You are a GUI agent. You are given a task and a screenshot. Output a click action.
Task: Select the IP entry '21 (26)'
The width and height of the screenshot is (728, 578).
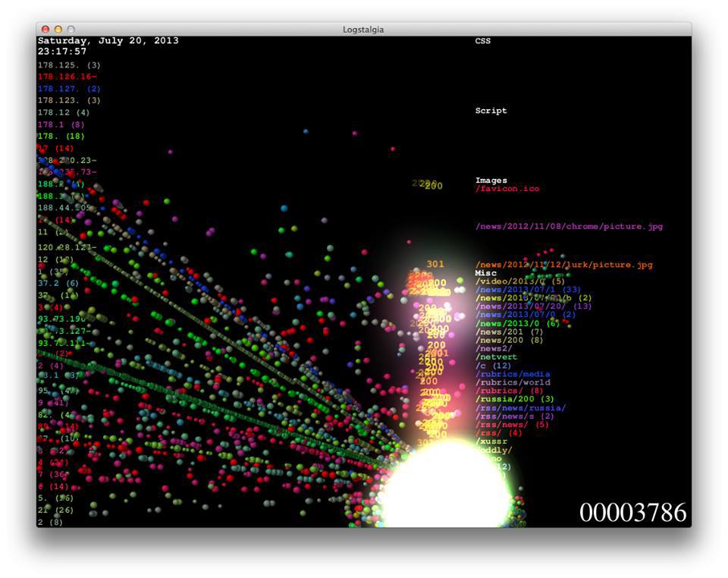pos(55,510)
